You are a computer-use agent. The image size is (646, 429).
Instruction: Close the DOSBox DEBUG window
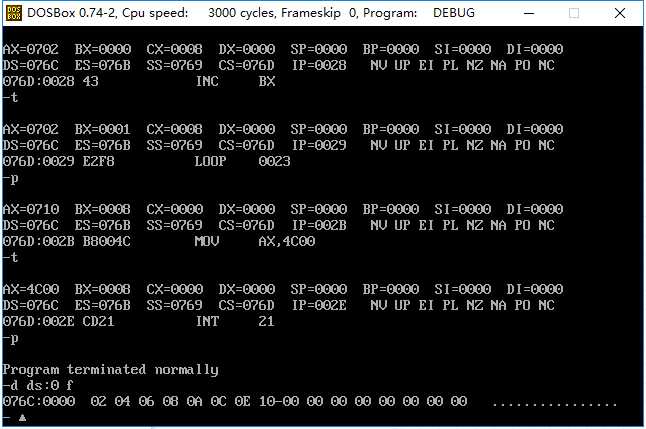[620, 13]
